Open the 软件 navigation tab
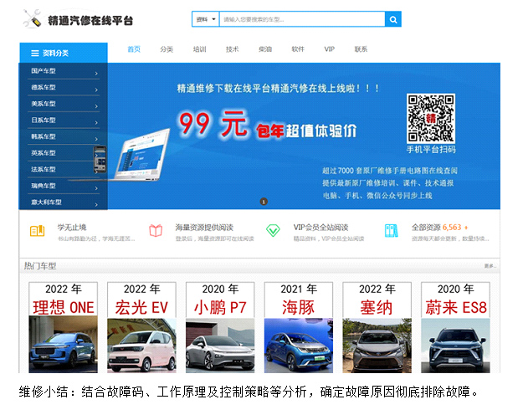The image size is (523, 420). (x=298, y=49)
